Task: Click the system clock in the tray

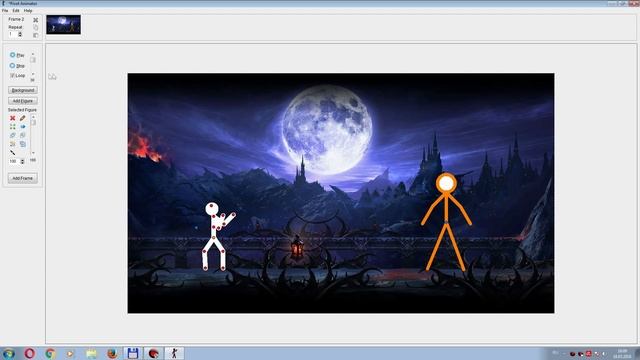Action: click(x=622, y=353)
